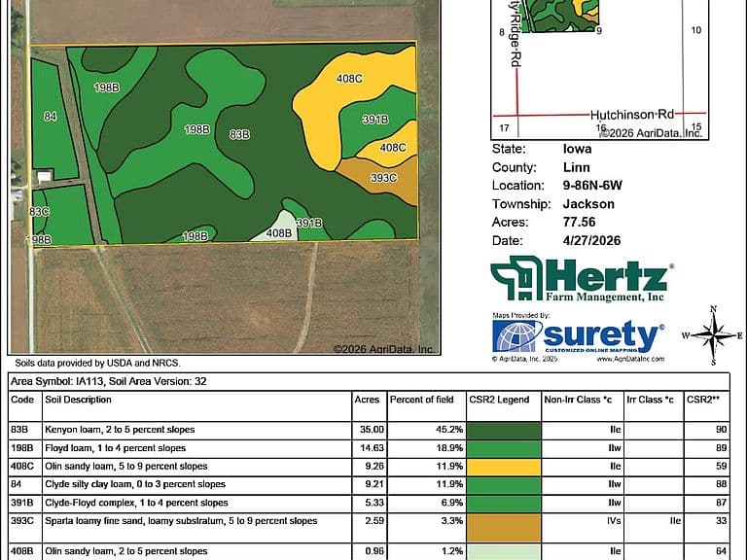This screenshot has height=560, width=747.
Task: Click the Irr Class column header
Action: click(650, 400)
